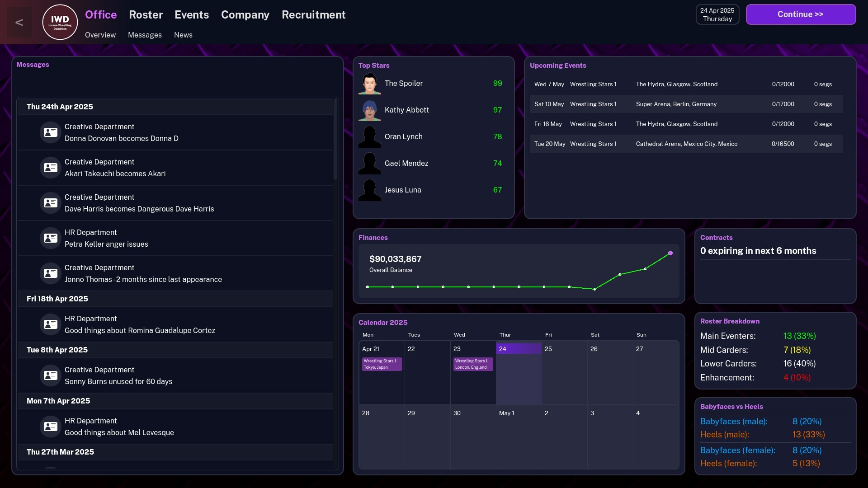868x488 pixels.
Task: Select the Messages sub-tab
Action: [x=145, y=35]
